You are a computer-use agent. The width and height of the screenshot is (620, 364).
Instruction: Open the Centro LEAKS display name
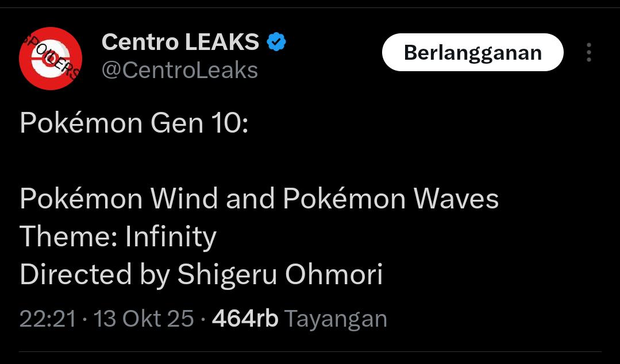click(x=180, y=42)
